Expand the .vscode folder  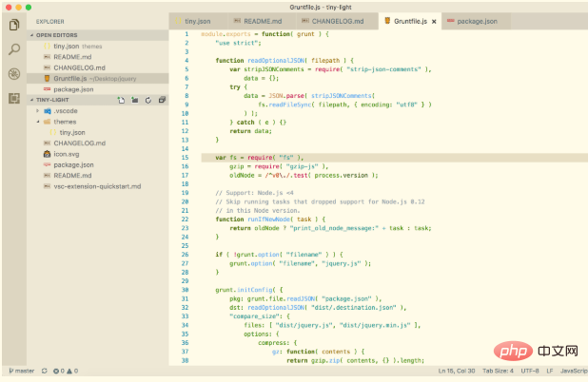pyautogui.click(x=97, y=111)
